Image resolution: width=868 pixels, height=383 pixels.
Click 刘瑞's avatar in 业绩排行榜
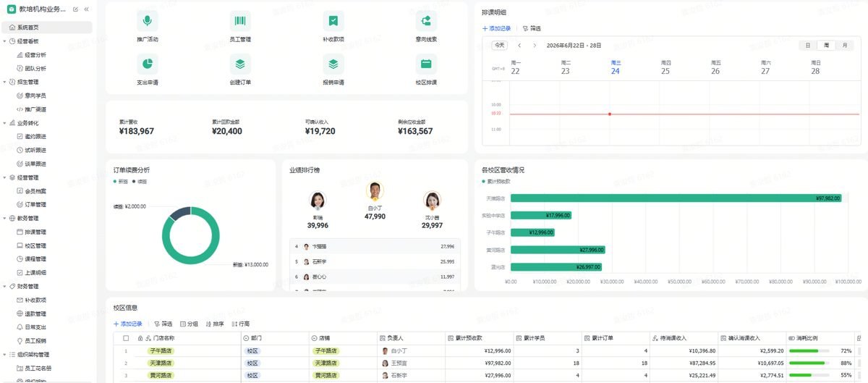(x=318, y=201)
